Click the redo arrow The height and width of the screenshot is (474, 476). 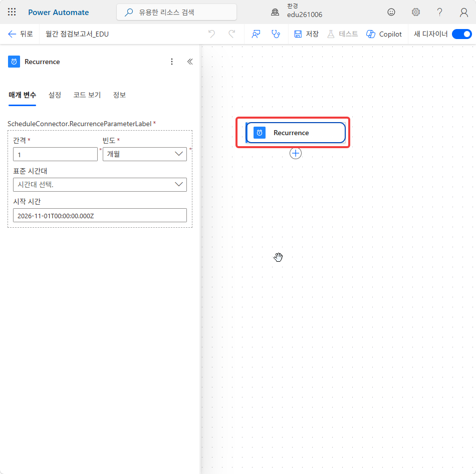pyautogui.click(x=232, y=34)
